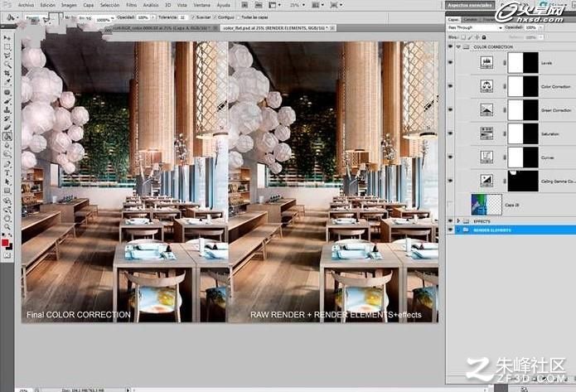Click the background color swatch
The width and height of the screenshot is (576, 392).
click(9, 246)
